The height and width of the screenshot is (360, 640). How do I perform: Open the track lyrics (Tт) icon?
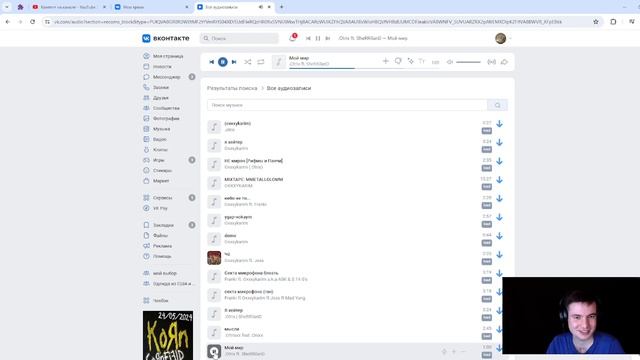pyautogui.click(x=422, y=62)
